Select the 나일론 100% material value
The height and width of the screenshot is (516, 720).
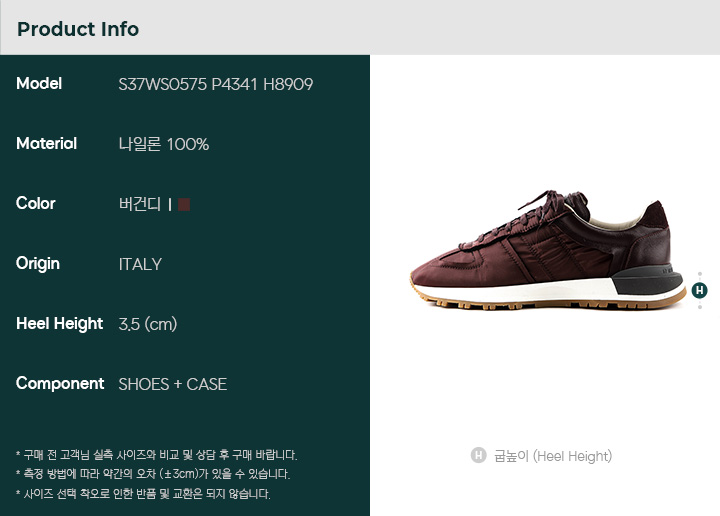[x=164, y=144]
